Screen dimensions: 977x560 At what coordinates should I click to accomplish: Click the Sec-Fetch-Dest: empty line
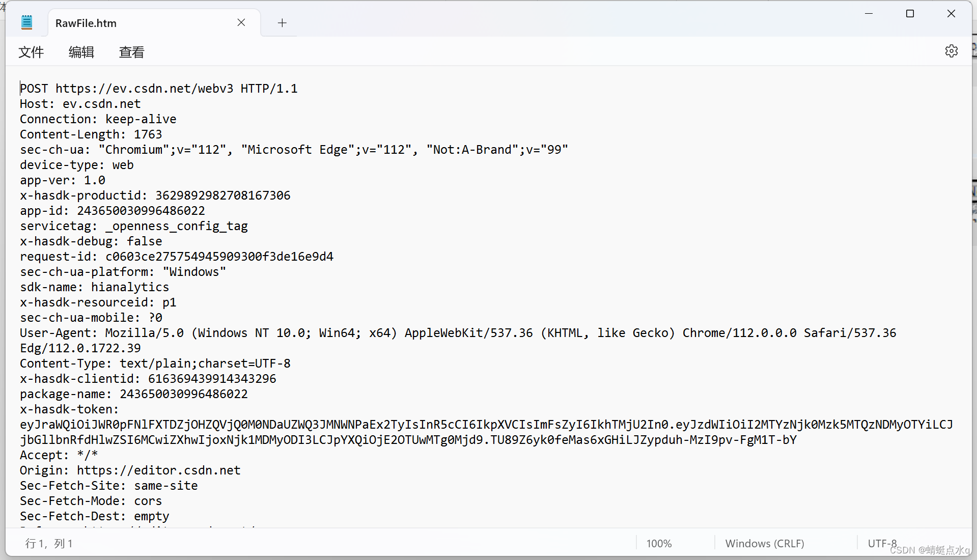94,516
